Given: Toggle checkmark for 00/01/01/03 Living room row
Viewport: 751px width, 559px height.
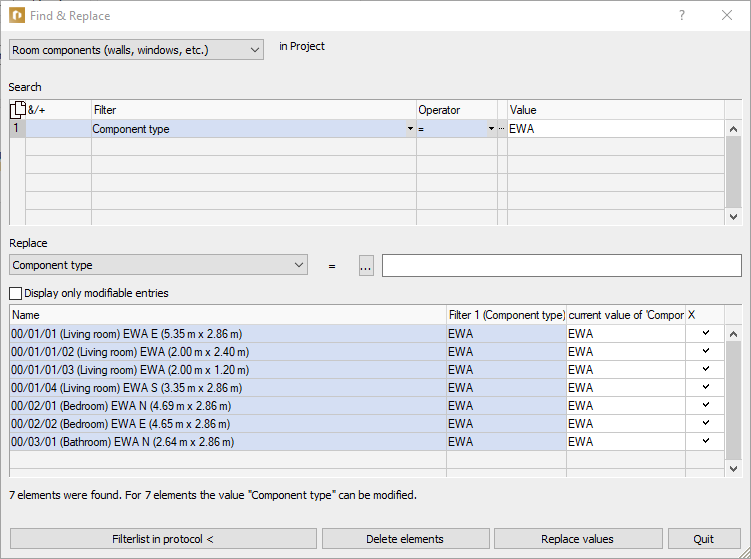Looking at the screenshot, I should [705, 369].
